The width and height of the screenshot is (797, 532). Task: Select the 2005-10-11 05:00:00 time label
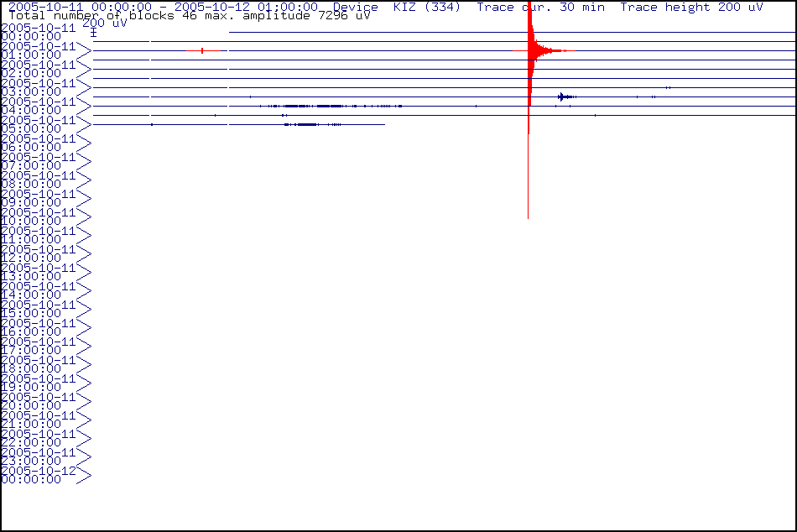(38, 124)
